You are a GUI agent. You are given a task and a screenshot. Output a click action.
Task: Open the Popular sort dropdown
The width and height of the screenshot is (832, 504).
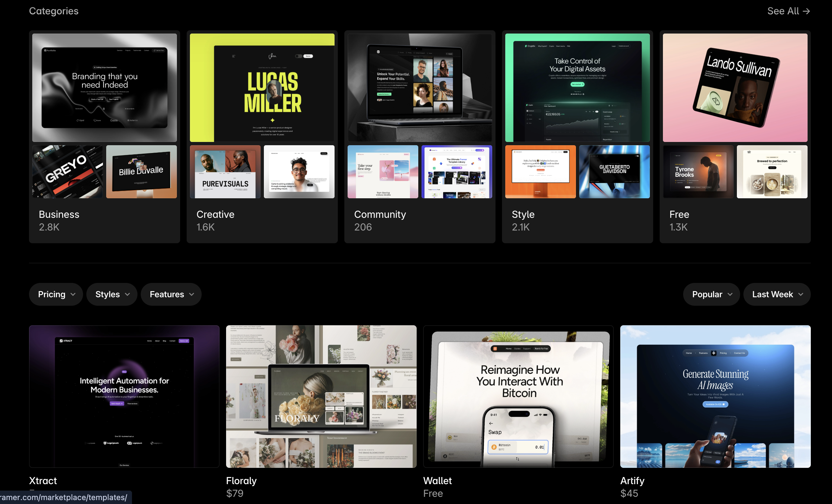point(711,294)
